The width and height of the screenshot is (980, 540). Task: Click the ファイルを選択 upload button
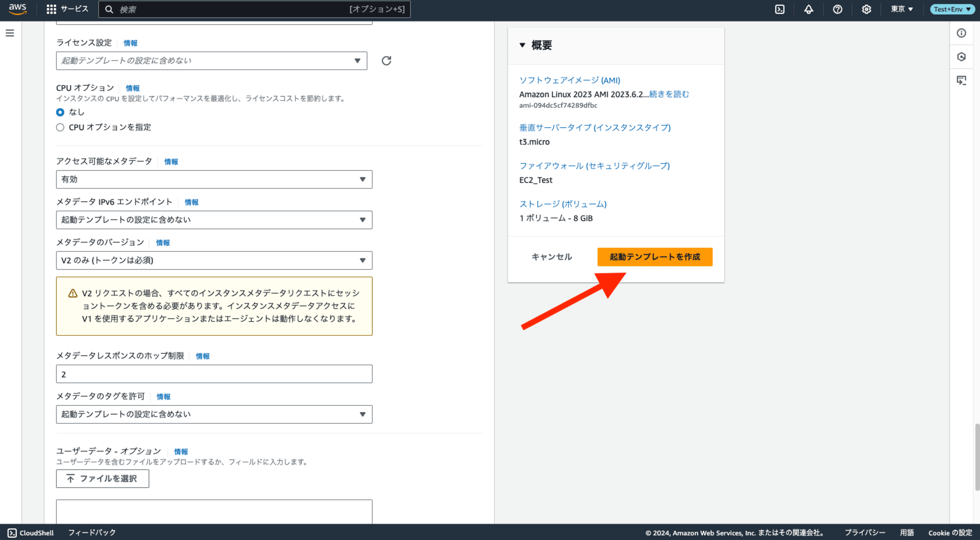[x=102, y=479]
